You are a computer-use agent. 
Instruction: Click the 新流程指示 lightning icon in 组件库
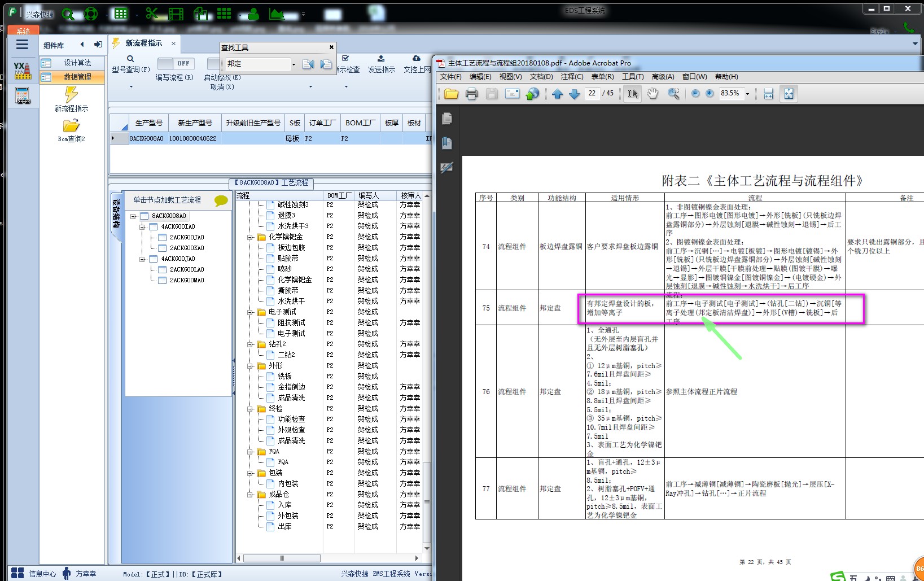coord(72,94)
